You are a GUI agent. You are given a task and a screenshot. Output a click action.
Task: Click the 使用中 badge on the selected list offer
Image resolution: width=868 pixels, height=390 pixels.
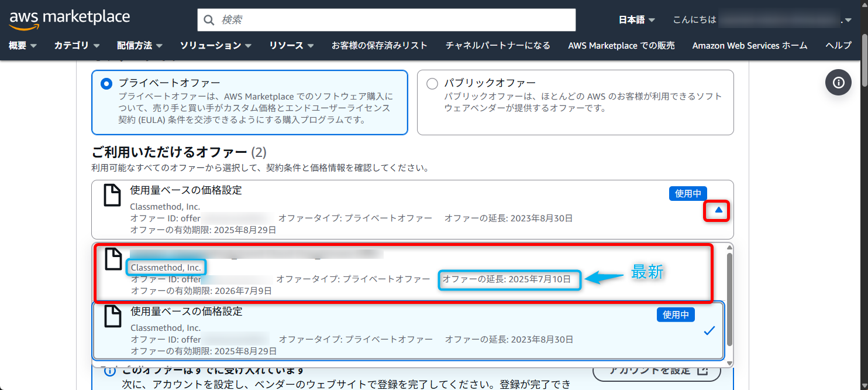[x=676, y=314]
